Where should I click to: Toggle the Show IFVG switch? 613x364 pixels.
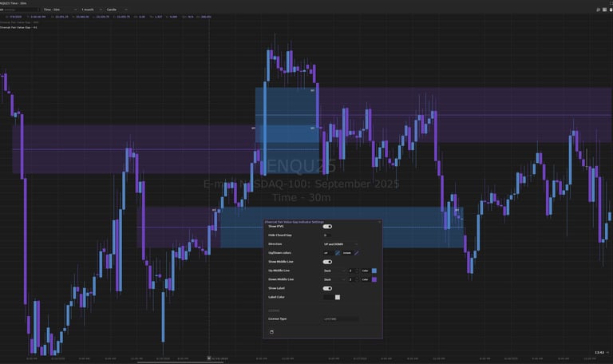[327, 227]
